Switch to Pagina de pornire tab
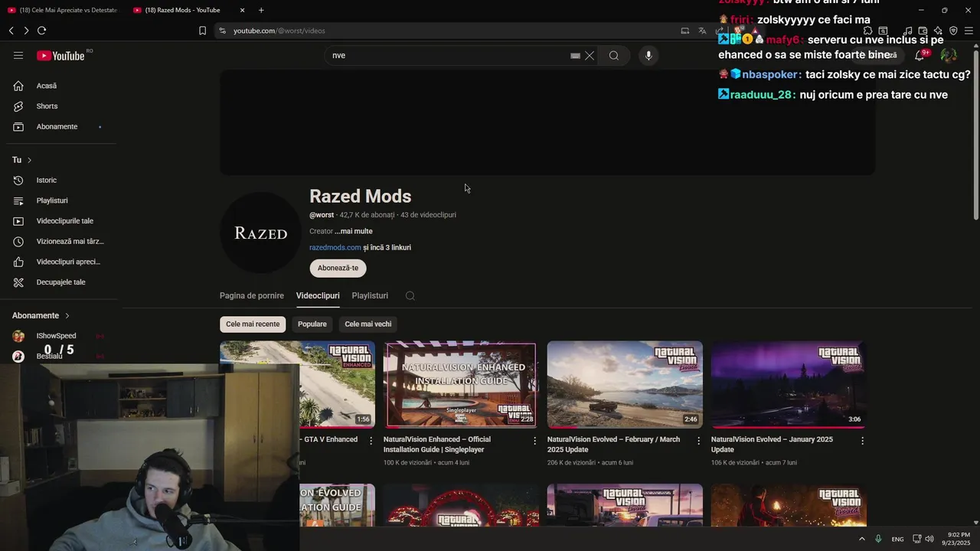Viewport: 980px width, 551px height. [252, 295]
